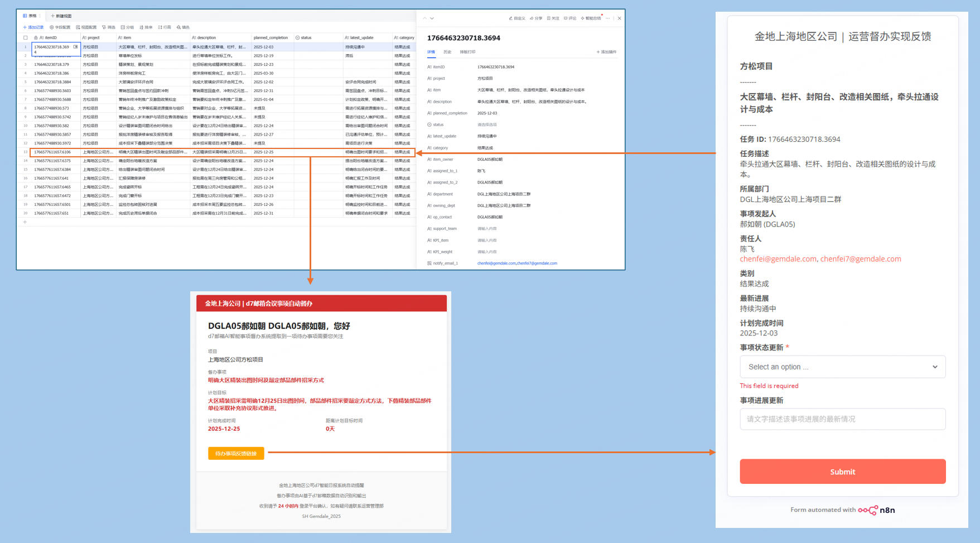
Task: Expand the 事项状态更新 select dropdown
Action: tap(842, 367)
